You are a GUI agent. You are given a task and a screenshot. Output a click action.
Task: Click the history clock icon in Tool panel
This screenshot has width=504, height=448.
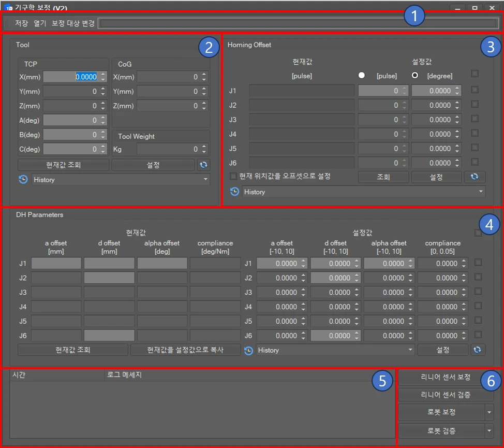[x=23, y=180]
